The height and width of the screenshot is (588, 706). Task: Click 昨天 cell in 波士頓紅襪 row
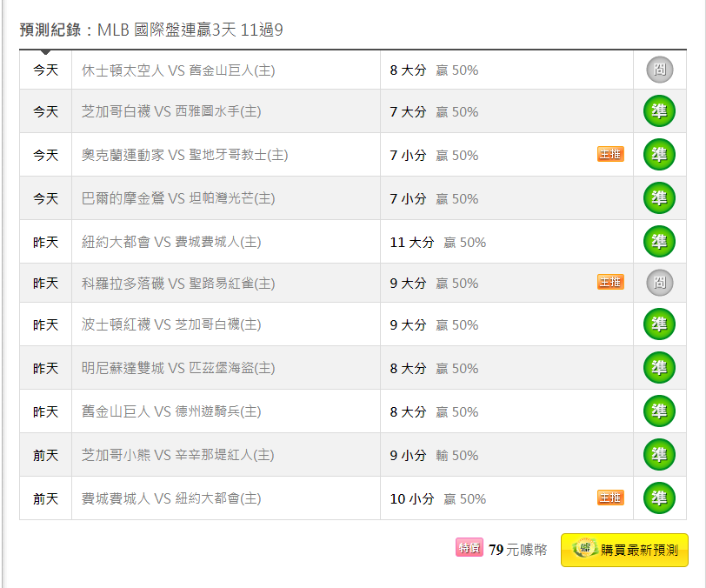[x=45, y=324]
